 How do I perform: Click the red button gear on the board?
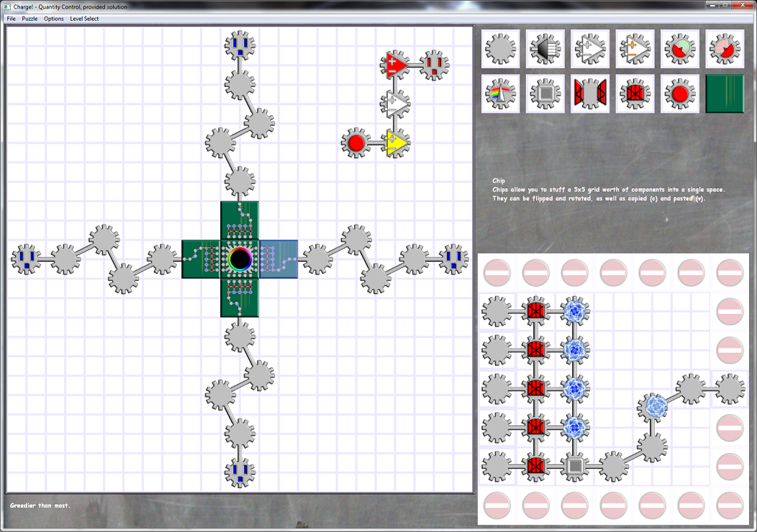click(355, 143)
